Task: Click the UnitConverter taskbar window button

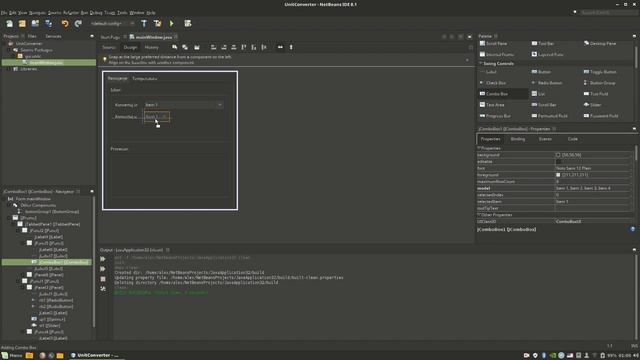Action: [95, 356]
